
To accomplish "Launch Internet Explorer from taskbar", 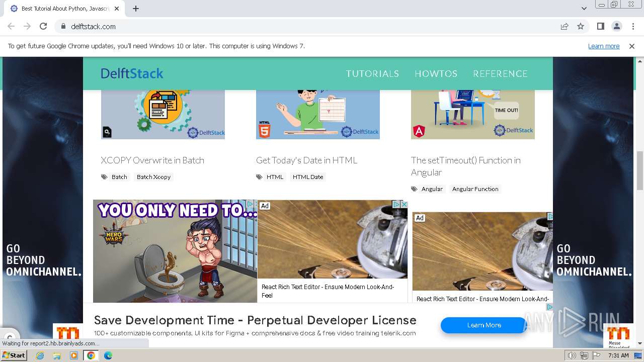I will (40, 355).
